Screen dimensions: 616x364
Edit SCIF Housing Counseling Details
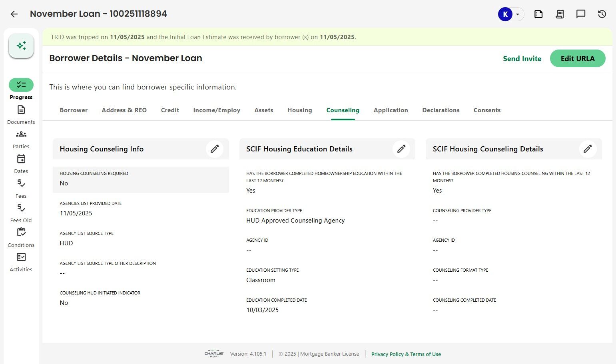(x=588, y=149)
